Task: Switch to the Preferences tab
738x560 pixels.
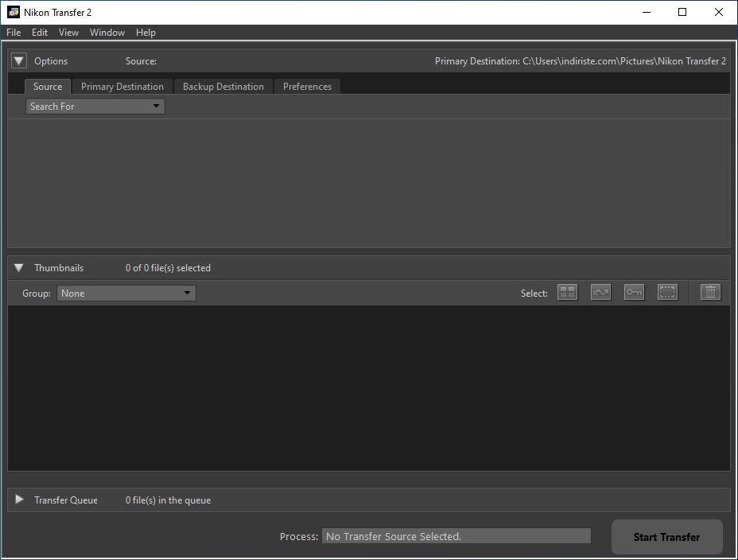Action: pos(307,87)
